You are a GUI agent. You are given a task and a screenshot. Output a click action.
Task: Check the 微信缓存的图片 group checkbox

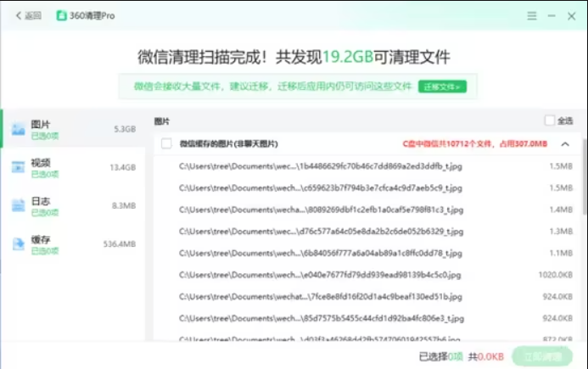[x=166, y=143]
